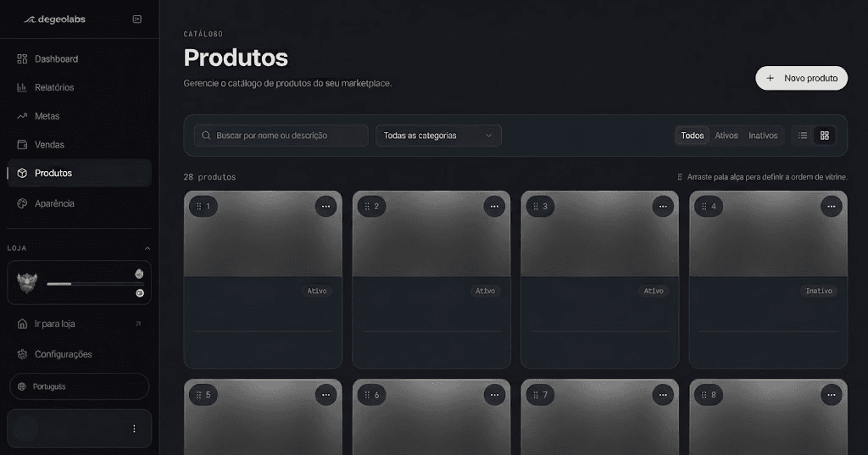Filter by Inativos products
The height and width of the screenshot is (455, 868).
pos(764,136)
